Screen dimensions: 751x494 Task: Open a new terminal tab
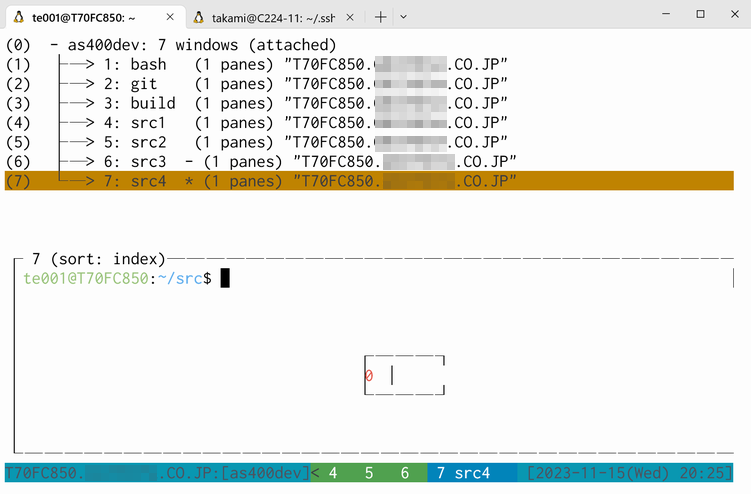380,18
